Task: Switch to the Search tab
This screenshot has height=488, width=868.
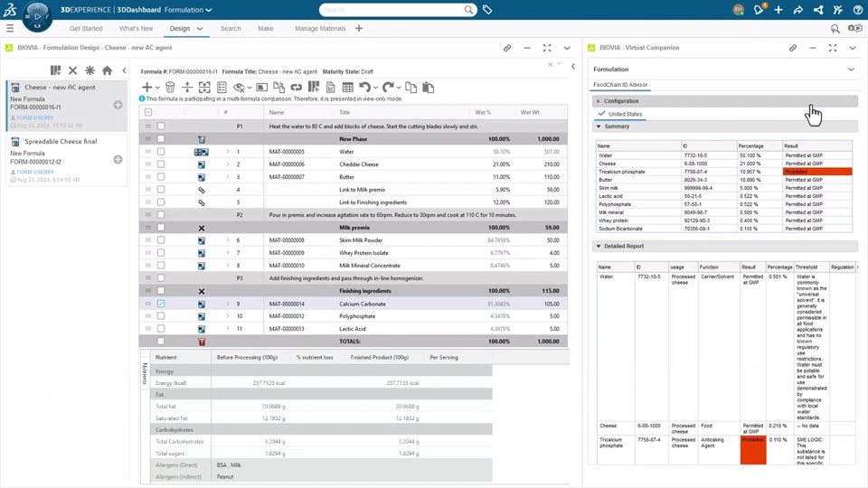Action: pos(231,28)
